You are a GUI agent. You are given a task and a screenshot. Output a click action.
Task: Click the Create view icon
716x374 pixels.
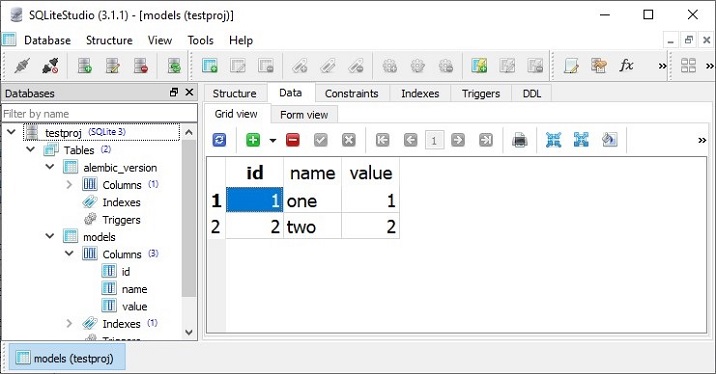[x=479, y=66]
